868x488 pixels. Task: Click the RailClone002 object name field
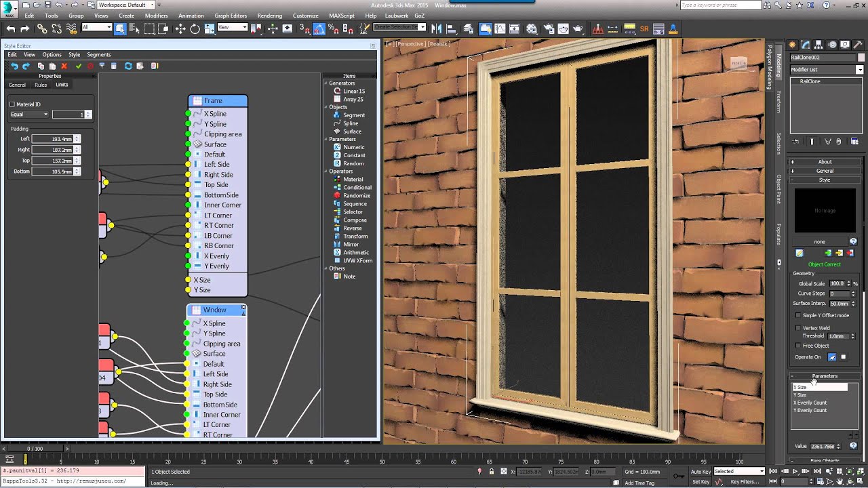tap(822, 58)
